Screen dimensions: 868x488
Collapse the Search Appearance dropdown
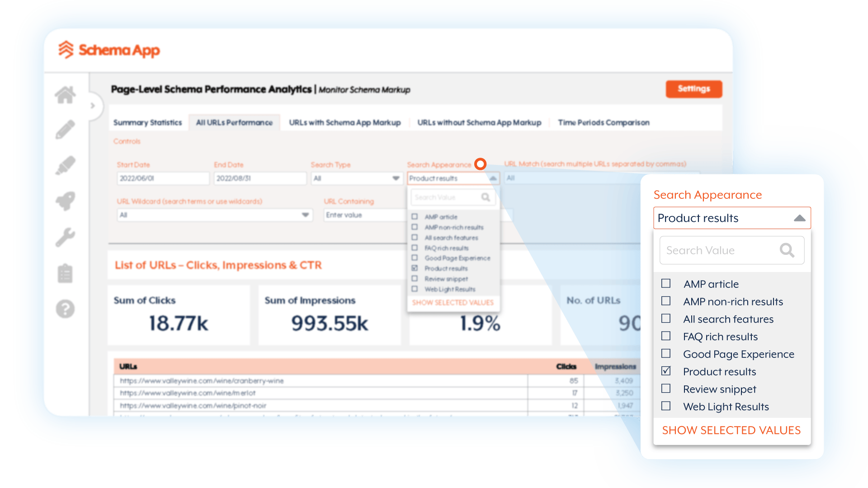[x=800, y=218]
